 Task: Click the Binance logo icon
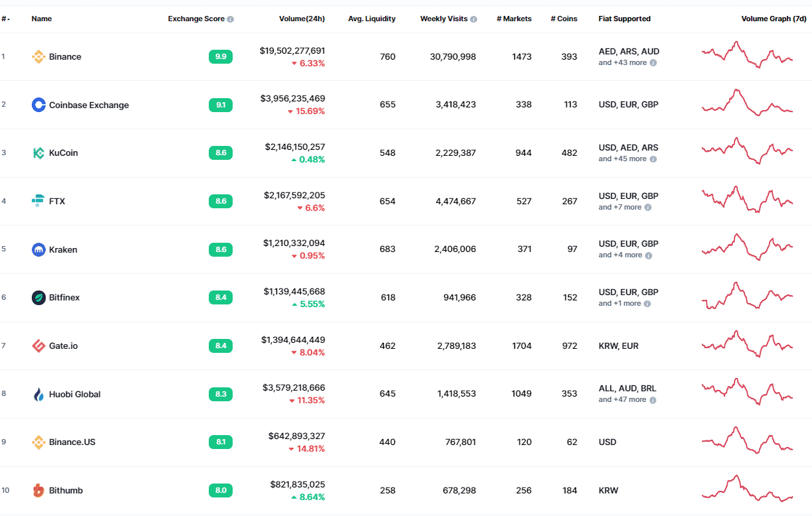(38, 57)
